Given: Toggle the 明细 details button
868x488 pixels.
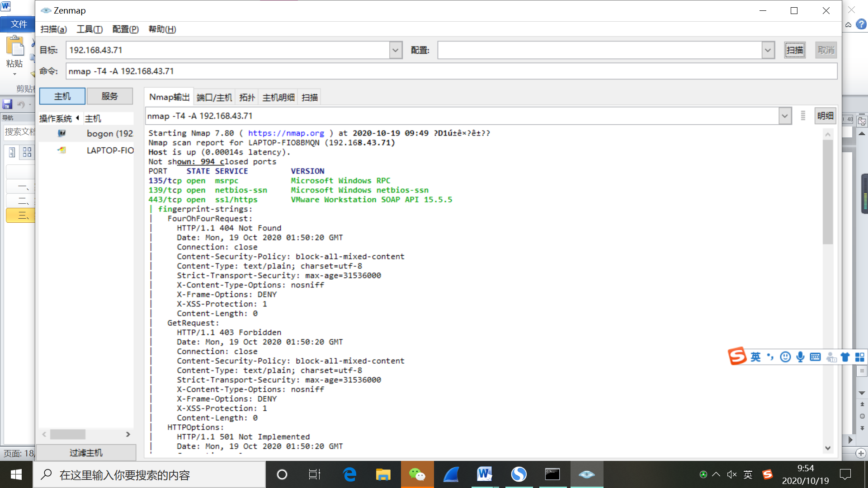Looking at the screenshot, I should (825, 116).
